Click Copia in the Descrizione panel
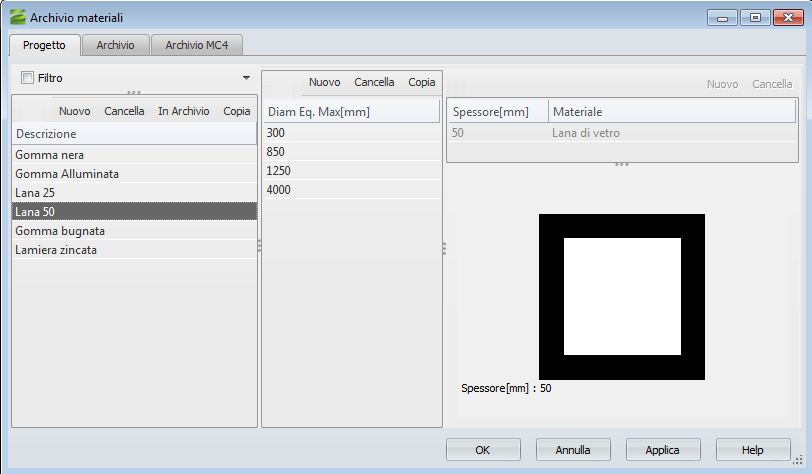 click(237, 111)
